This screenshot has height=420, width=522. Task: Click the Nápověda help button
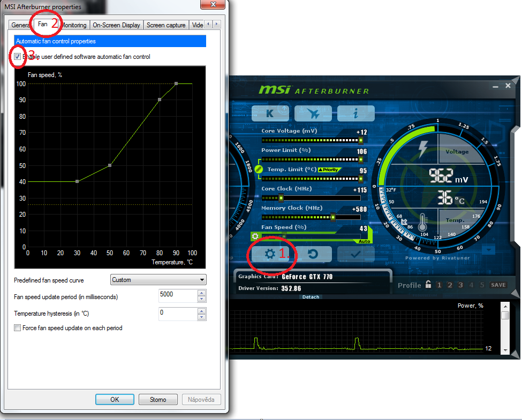201,399
